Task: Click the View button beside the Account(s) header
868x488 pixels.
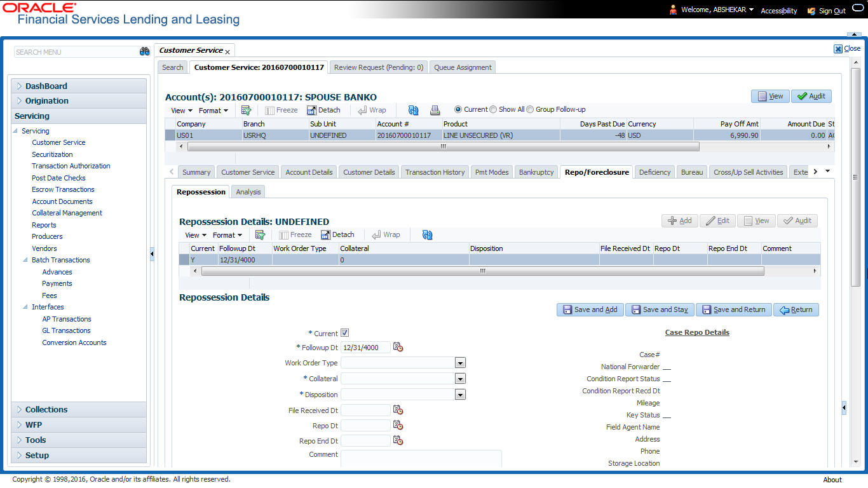Action: [770, 96]
